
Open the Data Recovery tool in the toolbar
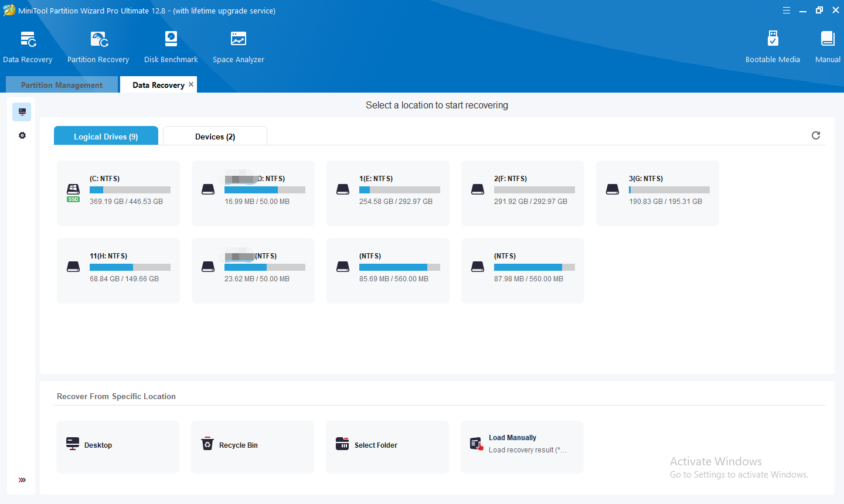(28, 47)
